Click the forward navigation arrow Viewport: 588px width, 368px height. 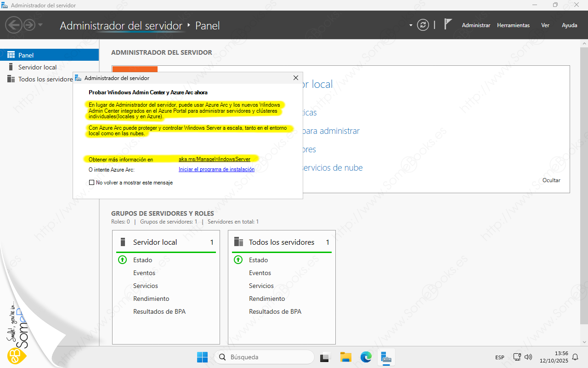(x=29, y=25)
